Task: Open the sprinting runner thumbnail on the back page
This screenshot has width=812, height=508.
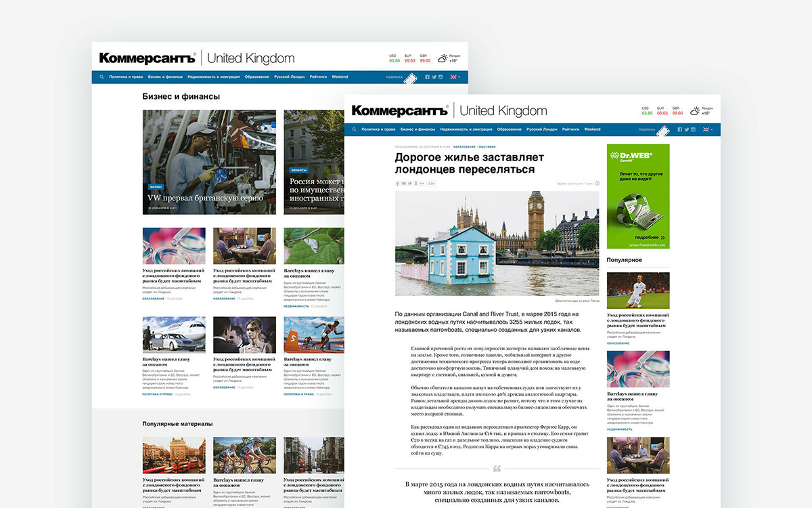Action: tap(314, 335)
